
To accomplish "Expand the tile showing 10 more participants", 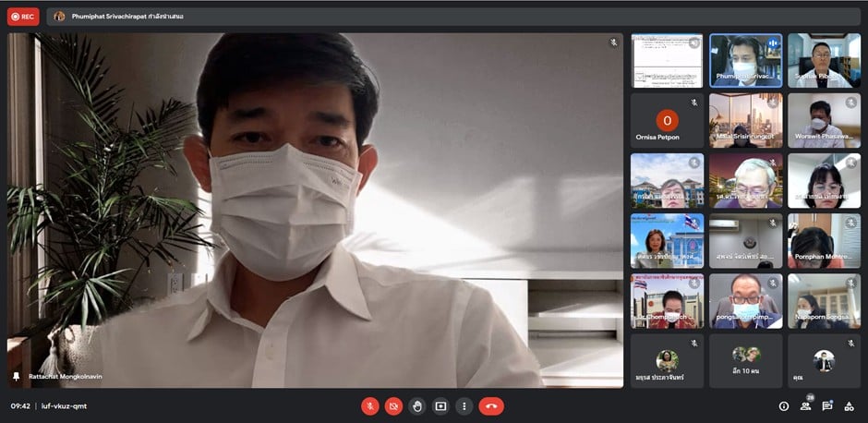I will point(745,361).
